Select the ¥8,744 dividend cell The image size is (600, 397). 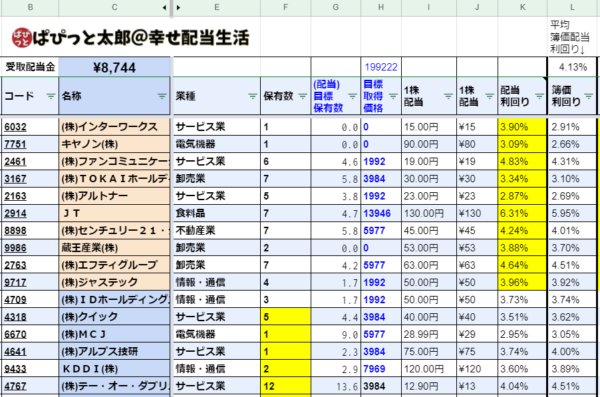pos(114,67)
